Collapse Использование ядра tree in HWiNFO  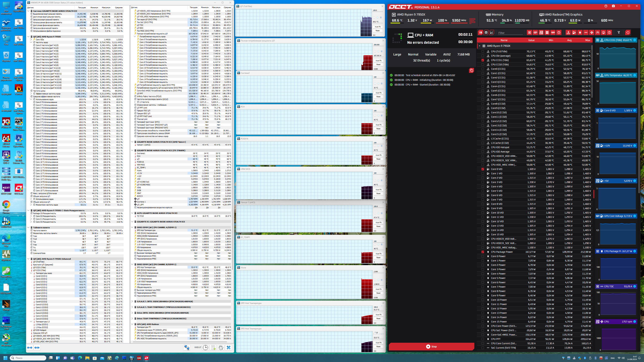pos(31,100)
